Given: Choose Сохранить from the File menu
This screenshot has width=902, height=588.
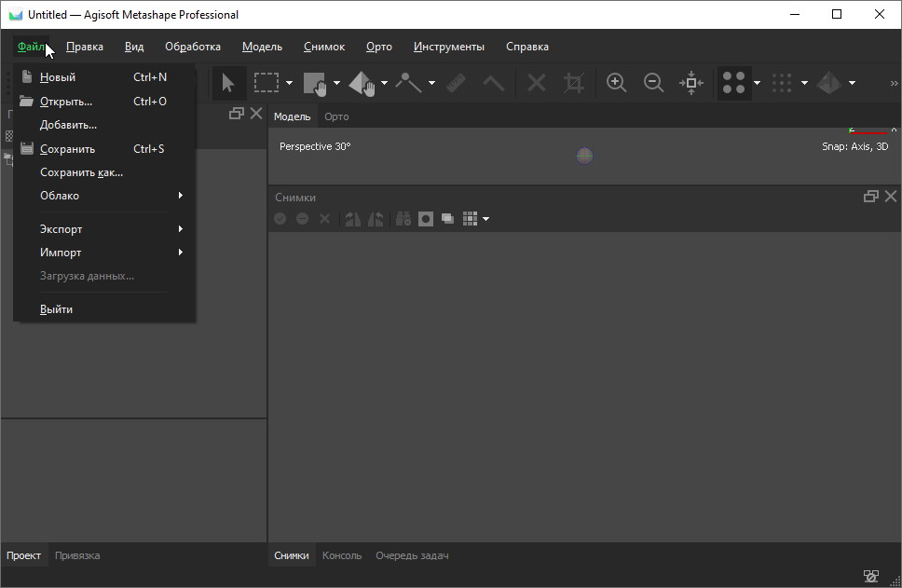Looking at the screenshot, I should tap(104, 149).
